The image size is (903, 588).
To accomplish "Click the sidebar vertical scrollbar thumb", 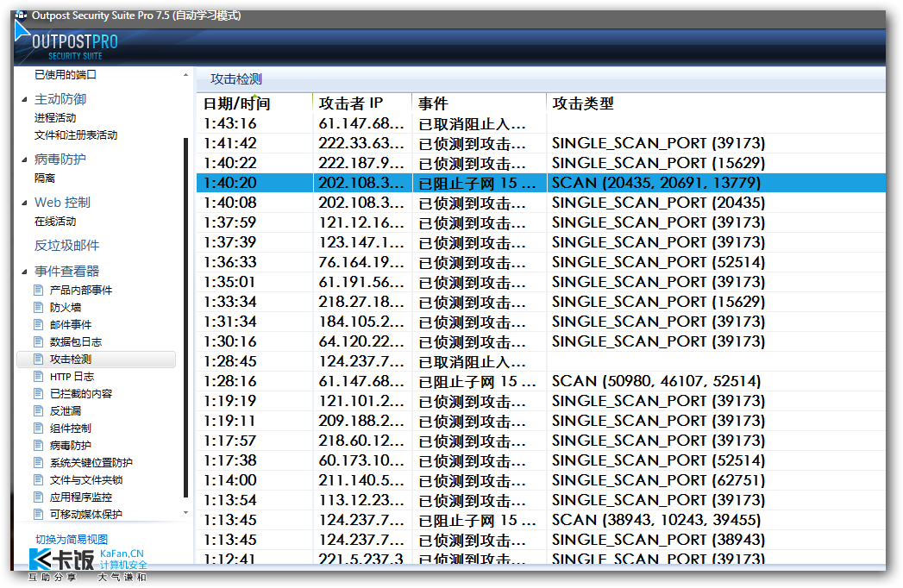I will pyautogui.click(x=185, y=316).
